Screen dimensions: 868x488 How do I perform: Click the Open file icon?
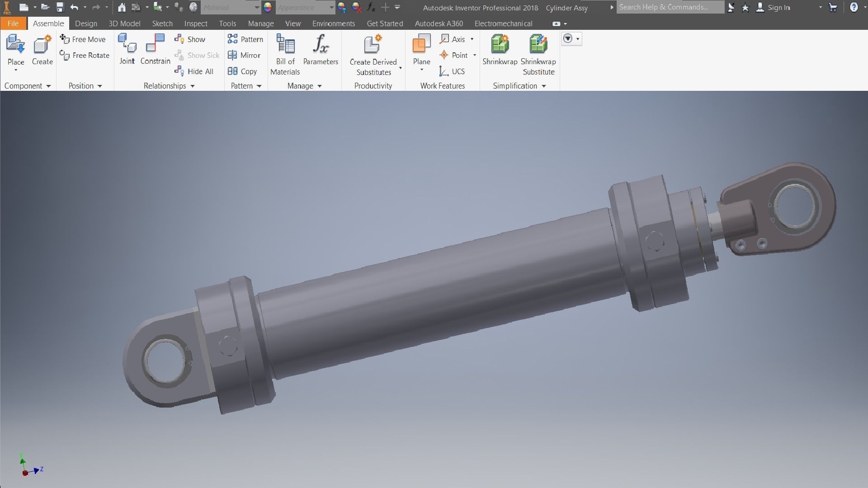pos(45,7)
